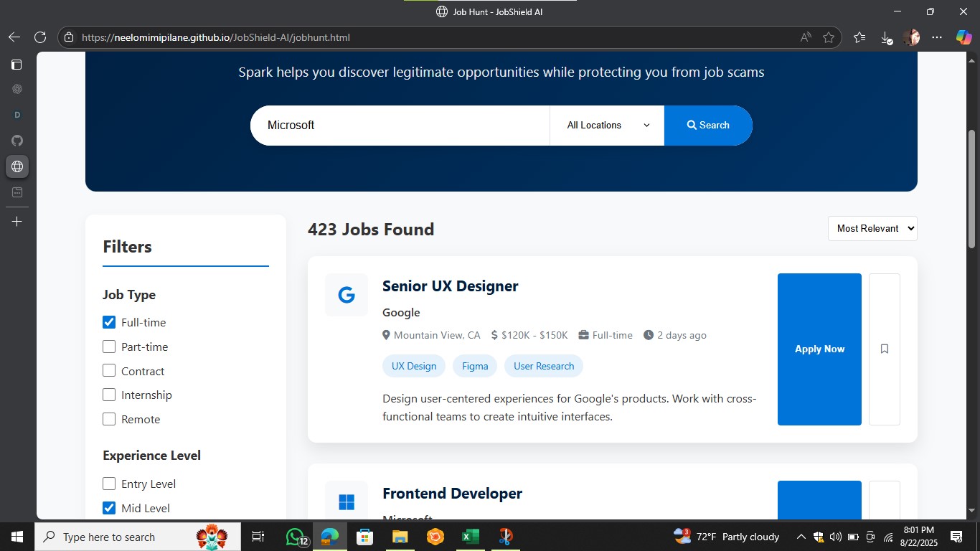The image size is (980, 551).
Task: Apply Now for Senior UX Designer
Action: click(x=819, y=349)
